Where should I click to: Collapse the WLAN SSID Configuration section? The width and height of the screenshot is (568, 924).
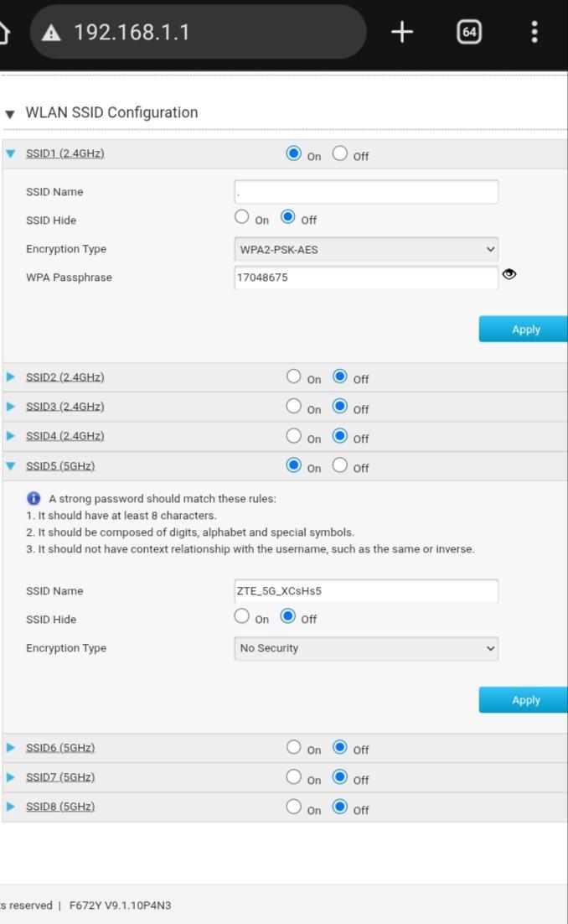click(10, 113)
